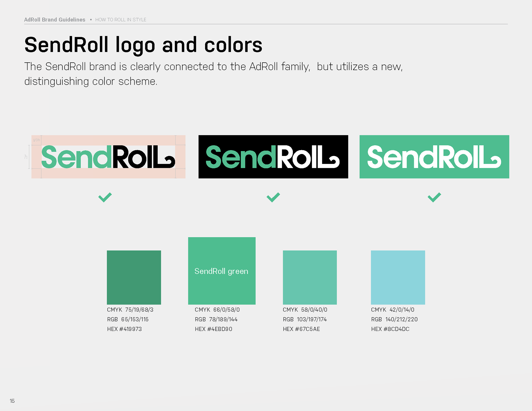The width and height of the screenshot is (532, 411).
Task: Click the RGB 65/153/115 value
Action: pos(128,319)
